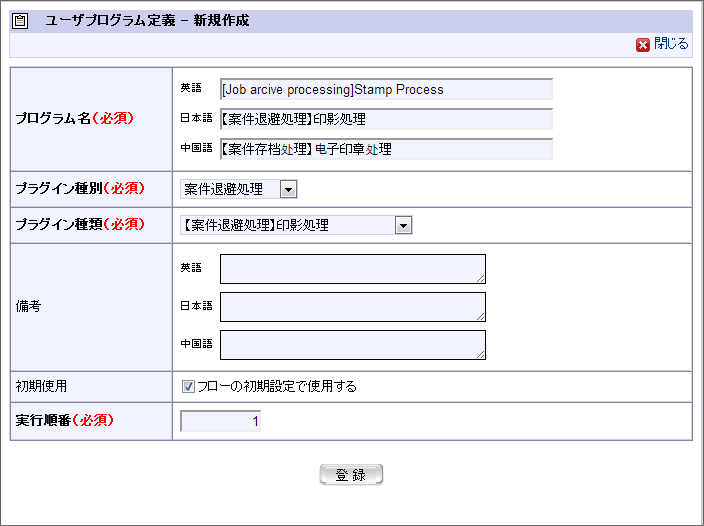Open the プラグイン種類 dropdown
This screenshot has height=526, width=704.
[296, 225]
